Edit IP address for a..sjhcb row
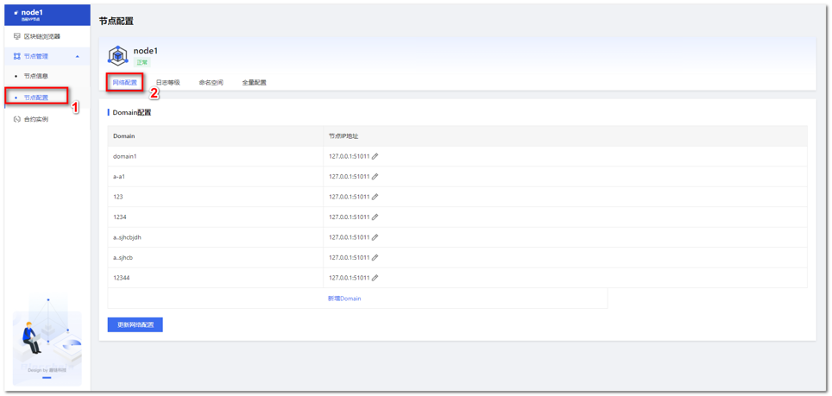 tap(375, 257)
